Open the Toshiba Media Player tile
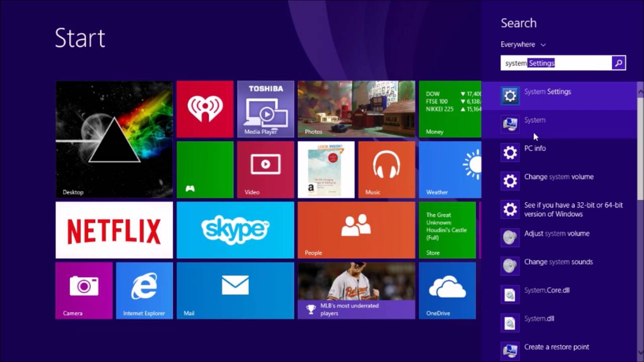 click(x=266, y=109)
